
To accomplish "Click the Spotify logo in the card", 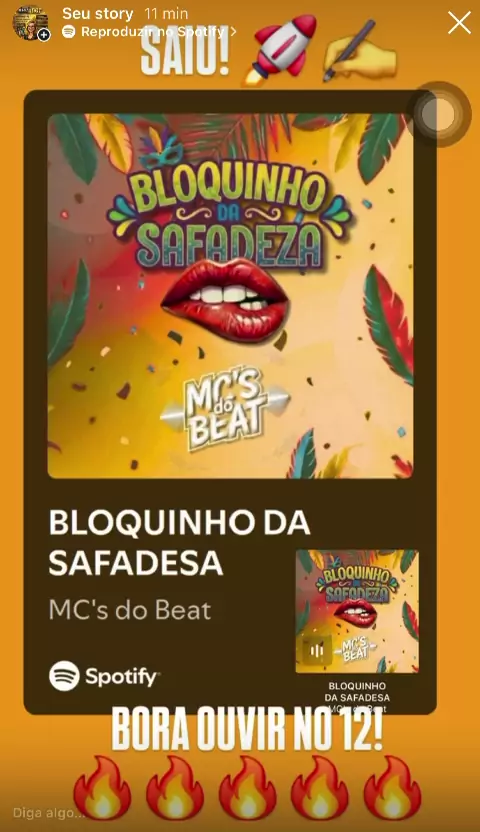I will [104, 676].
